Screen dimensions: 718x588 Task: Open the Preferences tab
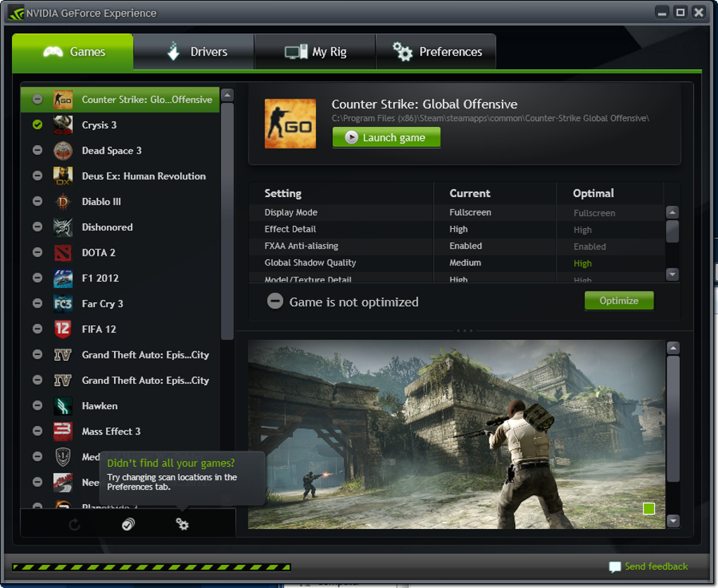436,51
